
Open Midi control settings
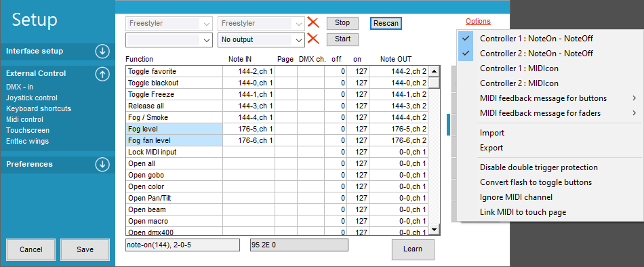(24, 119)
